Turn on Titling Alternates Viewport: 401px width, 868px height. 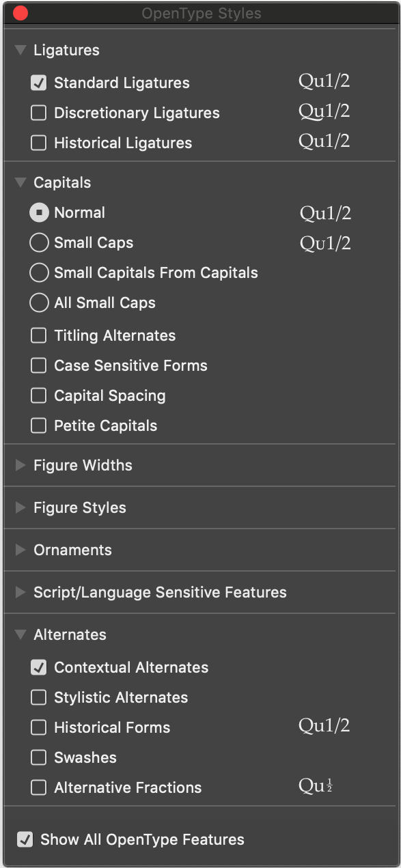(39, 335)
